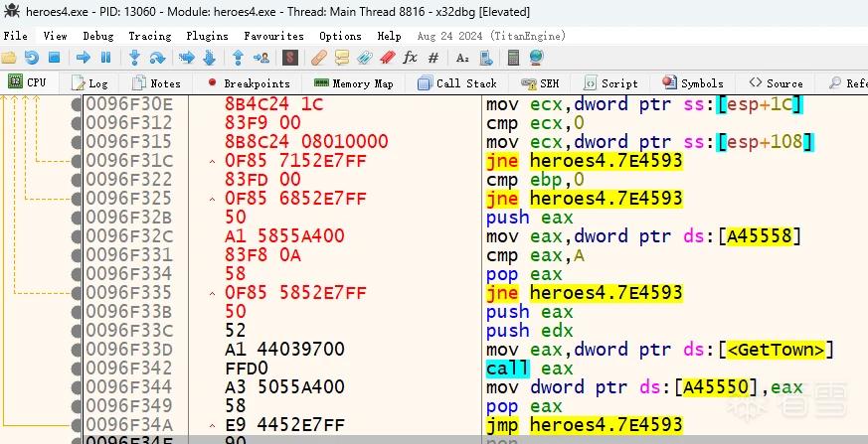The image size is (868, 444).
Task: Toggle breakpoint bullet at 0096F34A
Action: [77, 425]
